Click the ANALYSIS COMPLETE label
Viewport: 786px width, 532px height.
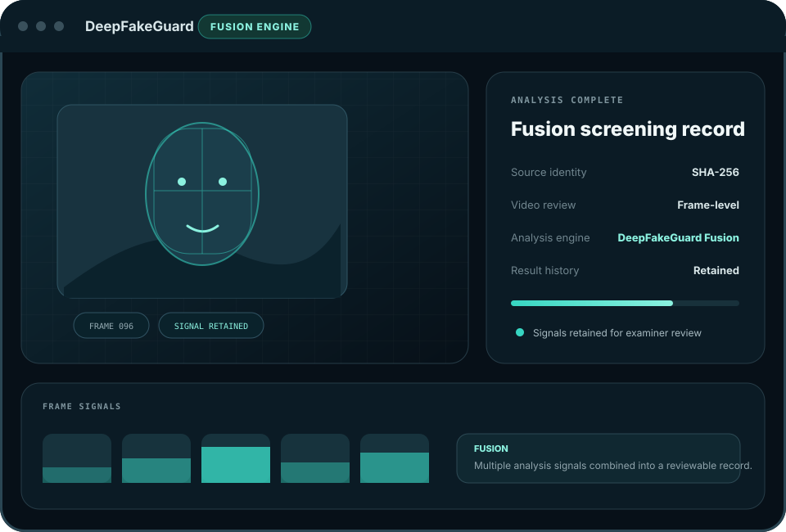coord(567,100)
